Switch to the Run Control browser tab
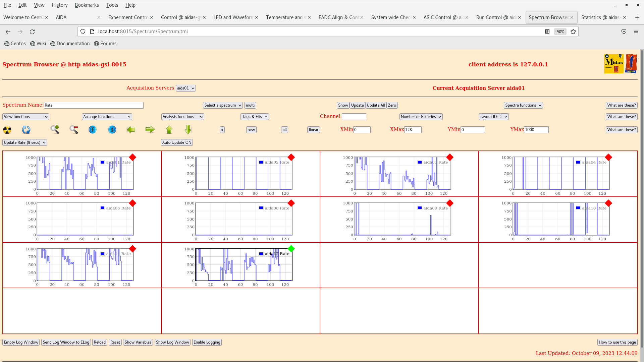The image size is (644, 362). (496, 17)
